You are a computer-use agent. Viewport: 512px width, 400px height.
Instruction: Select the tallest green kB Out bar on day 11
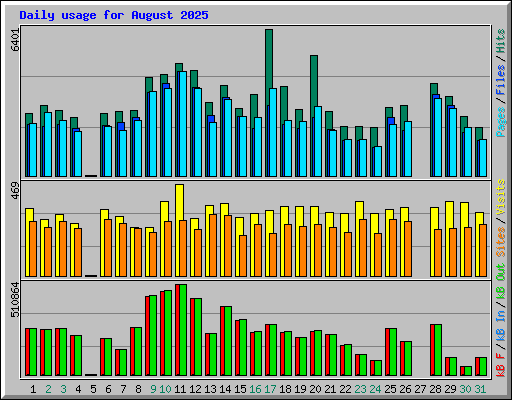[183, 330]
